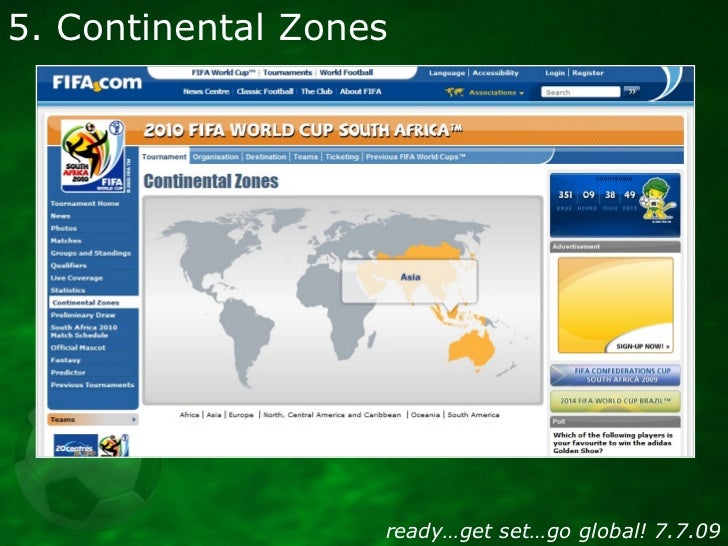Screen dimensions: 728x546
Task: Open South Africa 2010 Match Schedule
Action: pyautogui.click(x=84, y=331)
